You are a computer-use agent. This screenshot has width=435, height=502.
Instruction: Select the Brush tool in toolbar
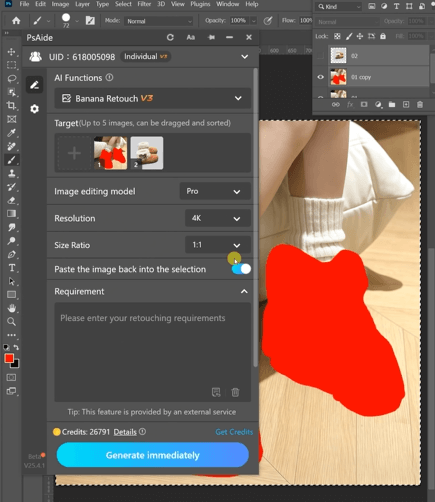(x=11, y=160)
